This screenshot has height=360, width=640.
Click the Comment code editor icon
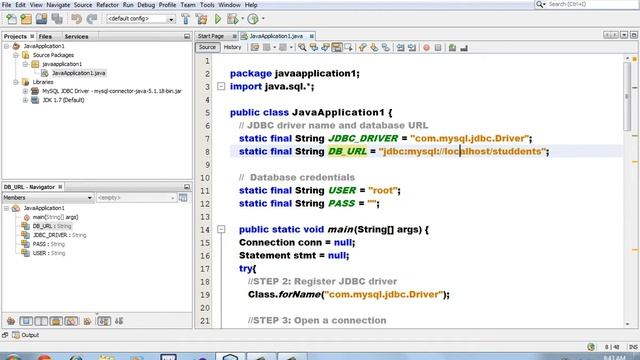[452, 48]
